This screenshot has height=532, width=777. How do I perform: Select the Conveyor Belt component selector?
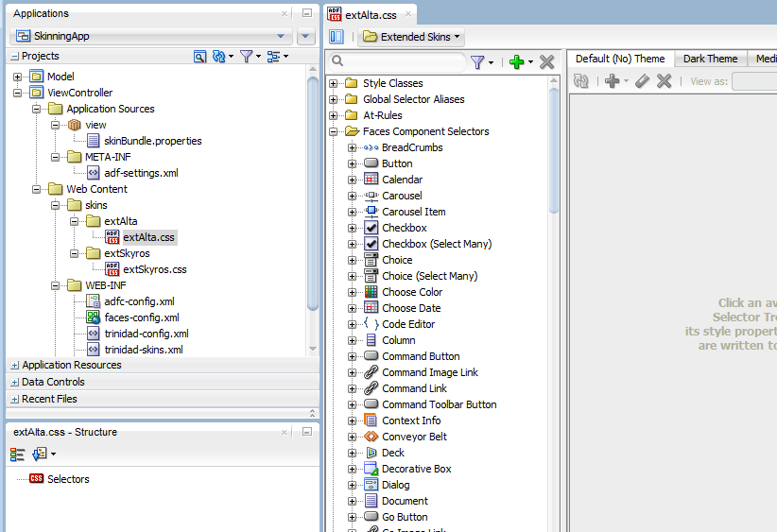(x=414, y=437)
